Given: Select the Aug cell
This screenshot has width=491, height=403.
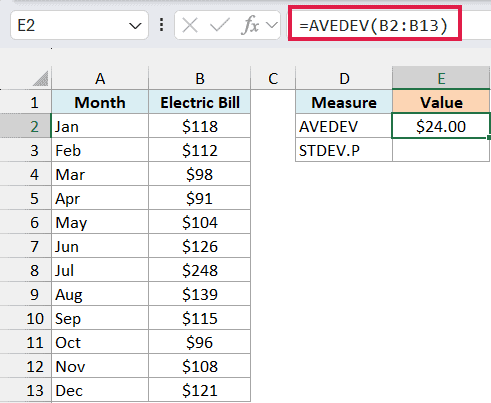Looking at the screenshot, I should click(x=100, y=294).
